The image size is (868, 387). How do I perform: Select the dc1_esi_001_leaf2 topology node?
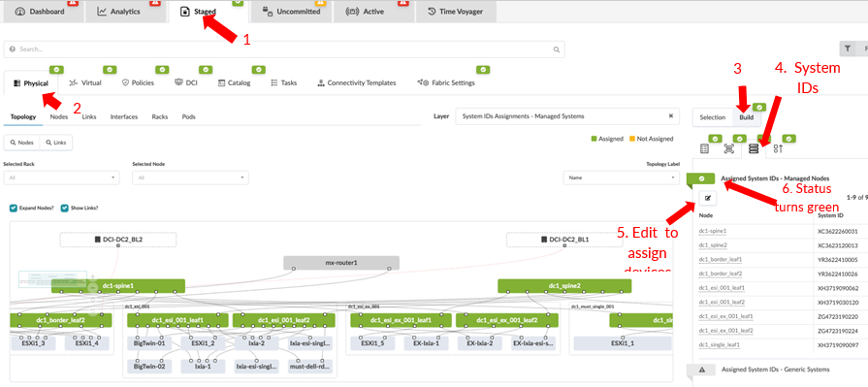(x=284, y=320)
